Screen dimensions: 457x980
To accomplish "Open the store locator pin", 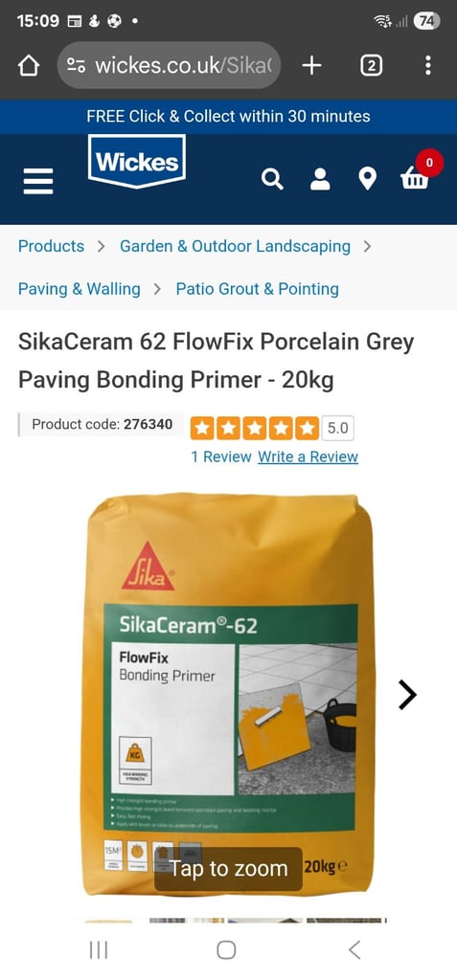I will (367, 179).
